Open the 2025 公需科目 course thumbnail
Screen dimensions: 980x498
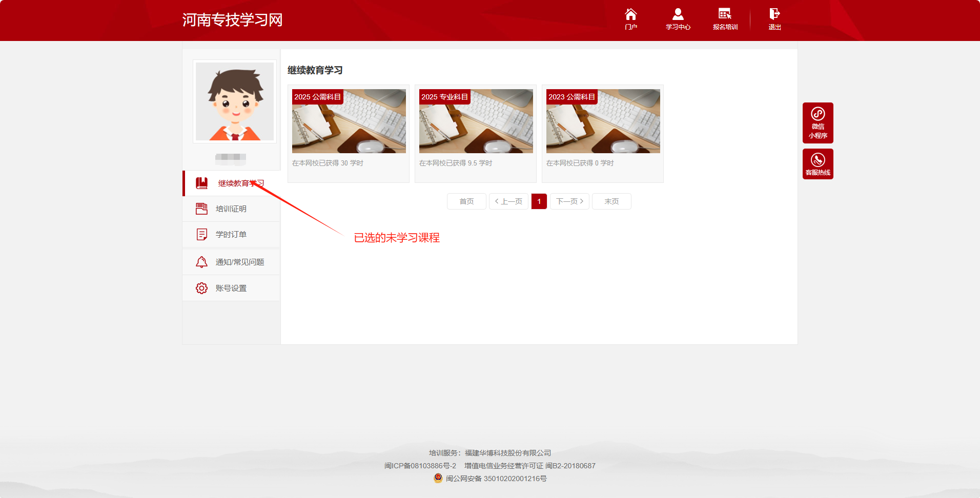coord(349,121)
